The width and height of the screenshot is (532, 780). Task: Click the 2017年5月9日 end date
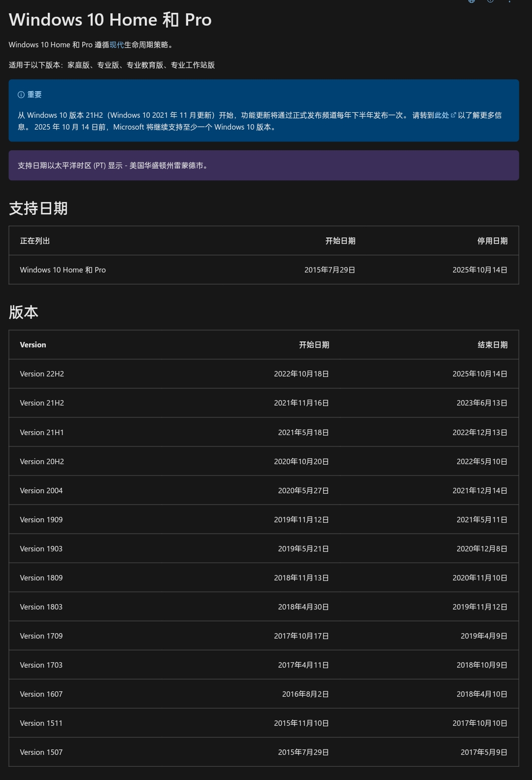tap(484, 752)
